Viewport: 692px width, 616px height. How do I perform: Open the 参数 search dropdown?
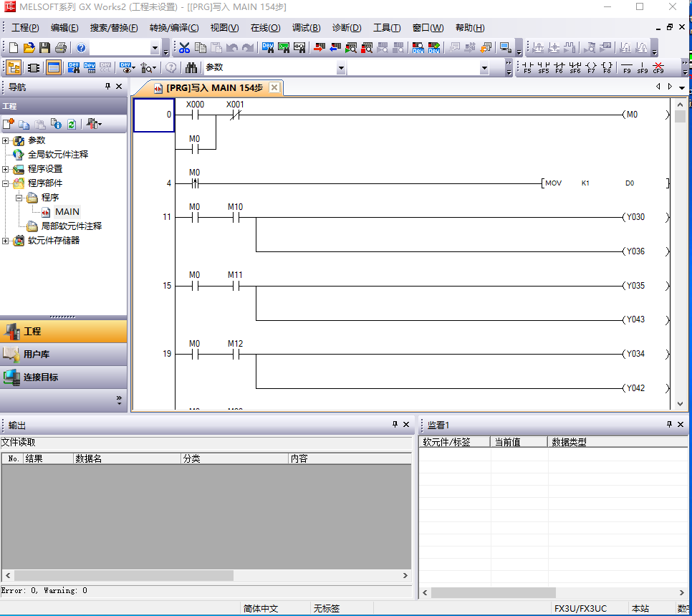(341, 68)
